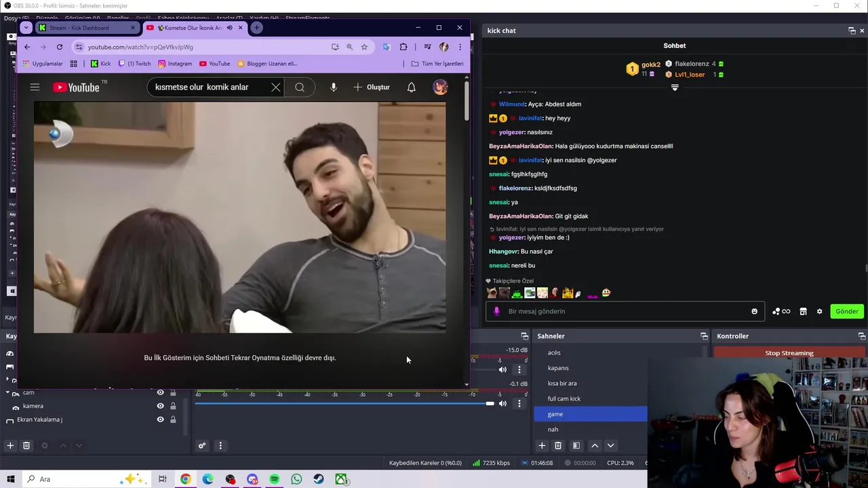Open the YouTube bookmark in bookmarks bar
This screenshot has width=868, height=488.
215,64
